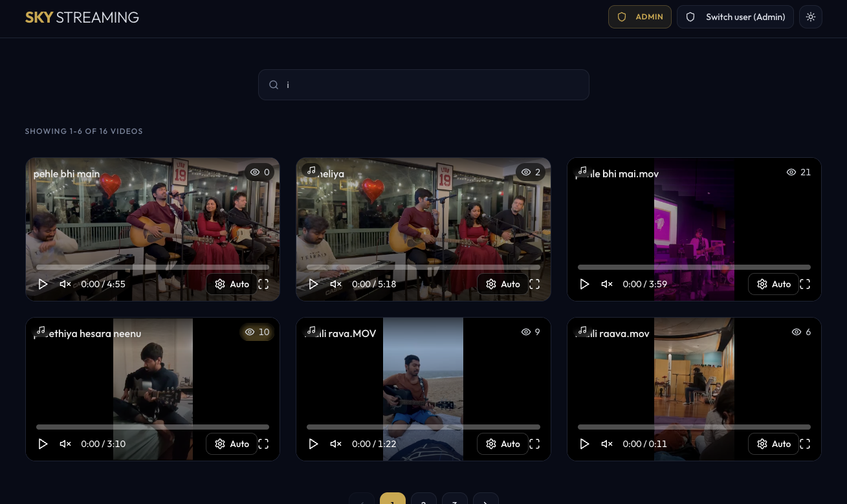Image resolution: width=847 pixels, height=504 pixels.
Task: Go to page 2 of the video results
Action: click(x=424, y=501)
